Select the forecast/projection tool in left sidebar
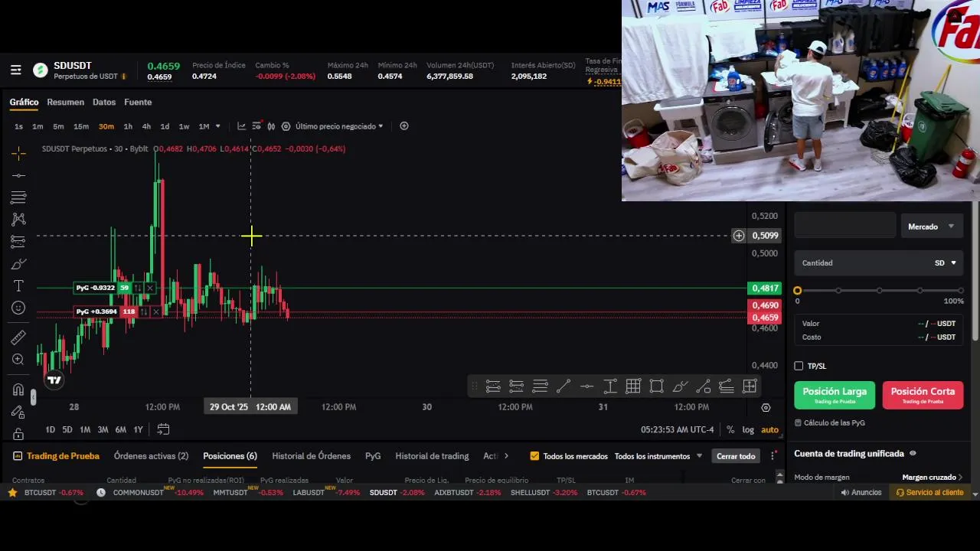The height and width of the screenshot is (551, 980). [18, 242]
